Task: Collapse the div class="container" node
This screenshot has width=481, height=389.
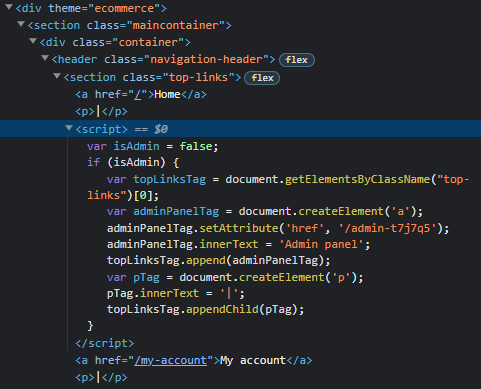Action: tap(33, 41)
